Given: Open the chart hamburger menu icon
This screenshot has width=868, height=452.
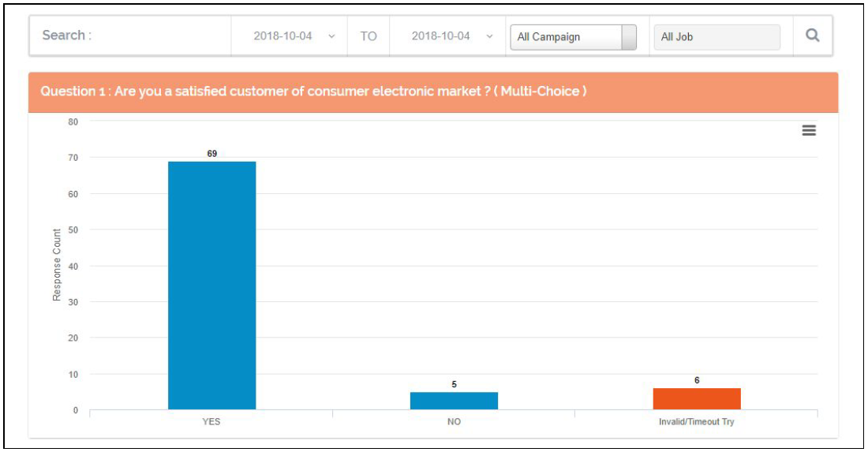Looking at the screenshot, I should 809,131.
